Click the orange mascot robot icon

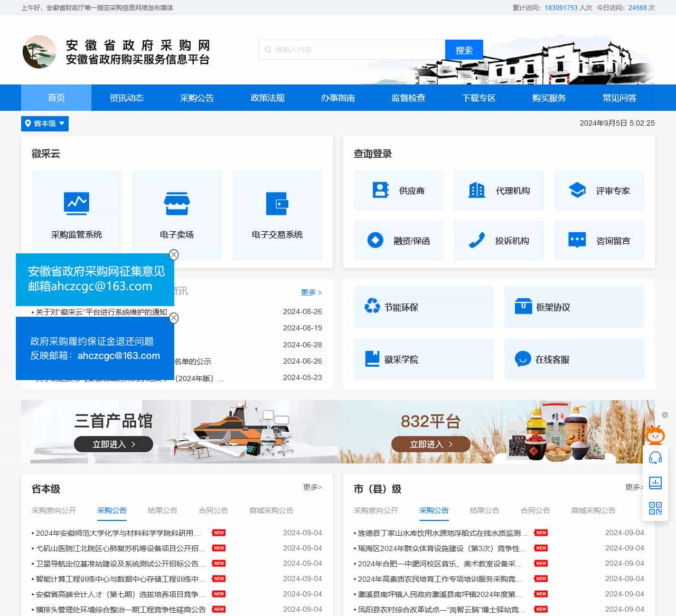[x=655, y=435]
